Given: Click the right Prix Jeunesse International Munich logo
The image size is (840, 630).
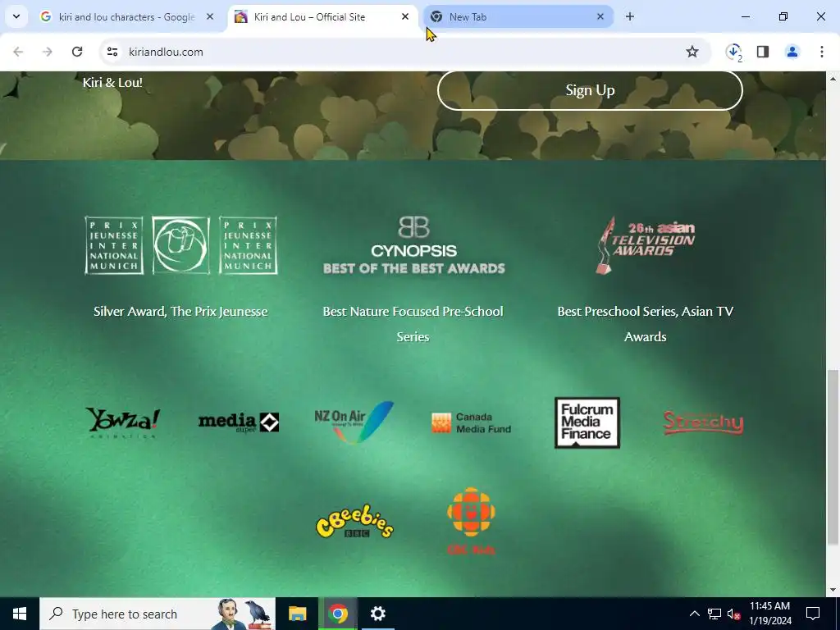Looking at the screenshot, I should click(x=248, y=245).
